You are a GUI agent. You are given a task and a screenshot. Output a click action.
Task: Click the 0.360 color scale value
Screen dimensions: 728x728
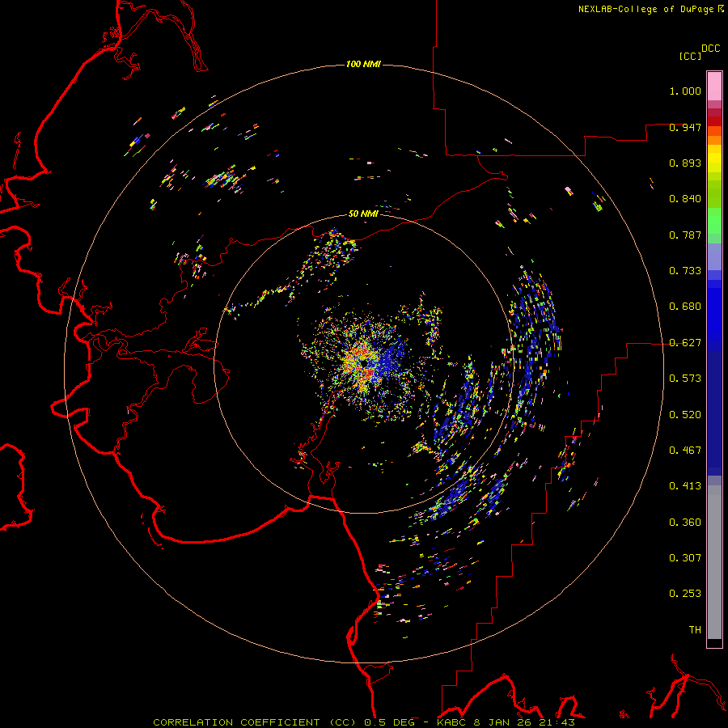685,523
